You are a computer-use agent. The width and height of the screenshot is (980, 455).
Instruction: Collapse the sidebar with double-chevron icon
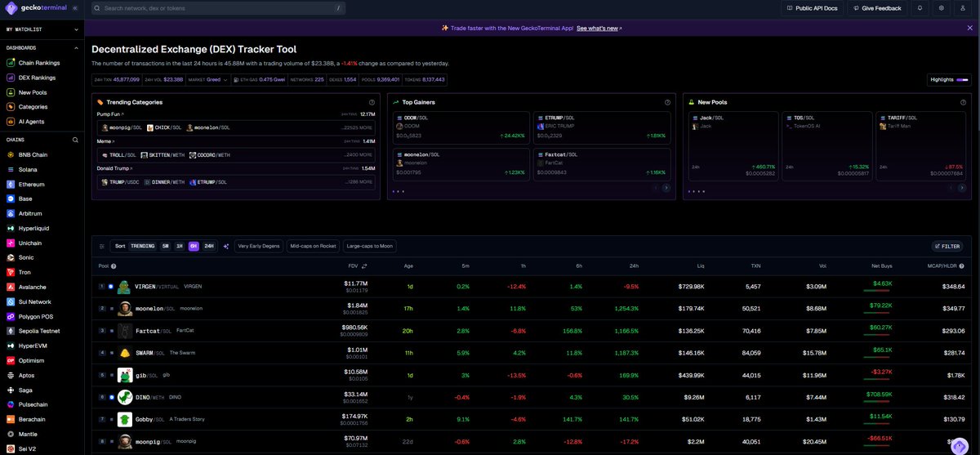[x=75, y=8]
